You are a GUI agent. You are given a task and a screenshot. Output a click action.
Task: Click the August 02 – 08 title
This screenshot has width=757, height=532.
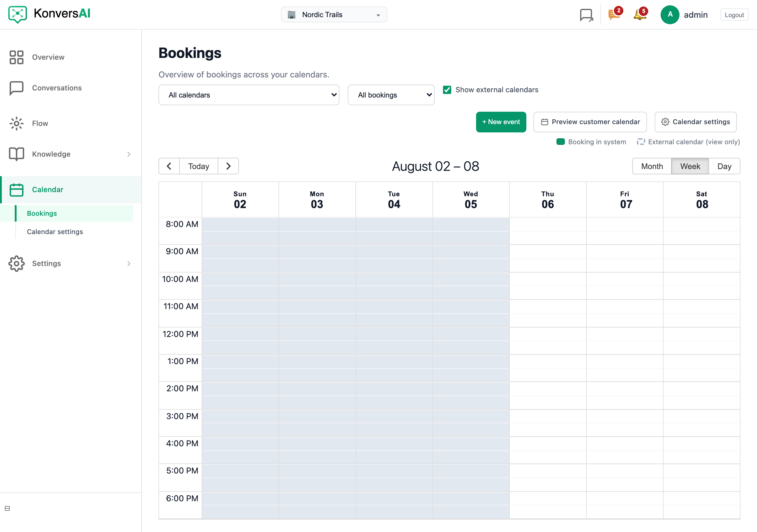click(x=435, y=166)
